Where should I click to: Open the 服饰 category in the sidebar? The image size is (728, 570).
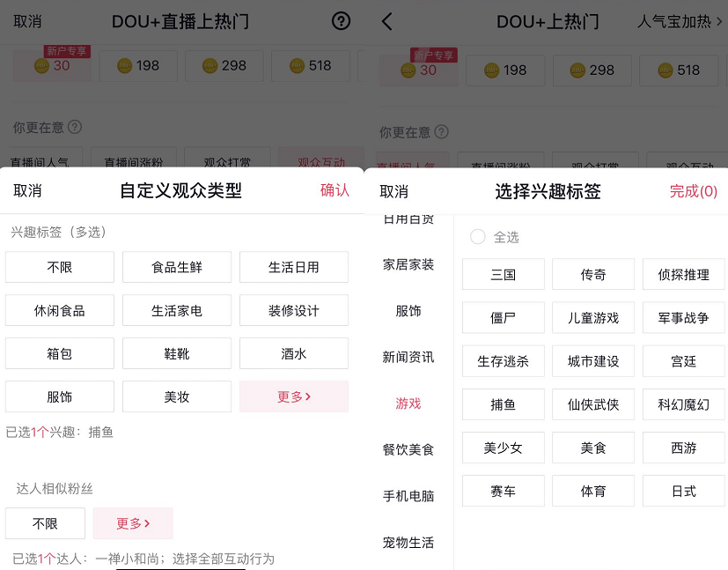point(408,311)
